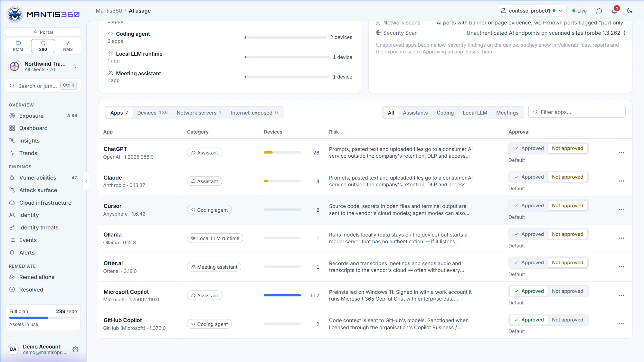
Task: Open more options for ChatGPT row
Action: coord(621,153)
